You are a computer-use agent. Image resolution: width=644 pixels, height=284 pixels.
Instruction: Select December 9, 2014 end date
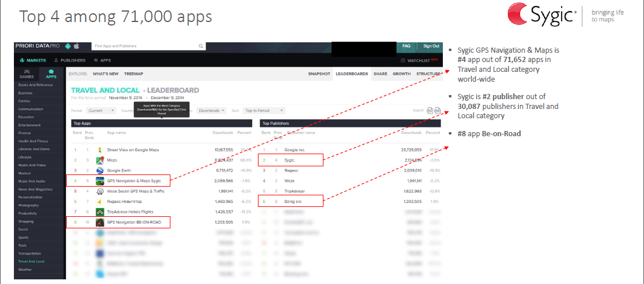click(x=167, y=98)
